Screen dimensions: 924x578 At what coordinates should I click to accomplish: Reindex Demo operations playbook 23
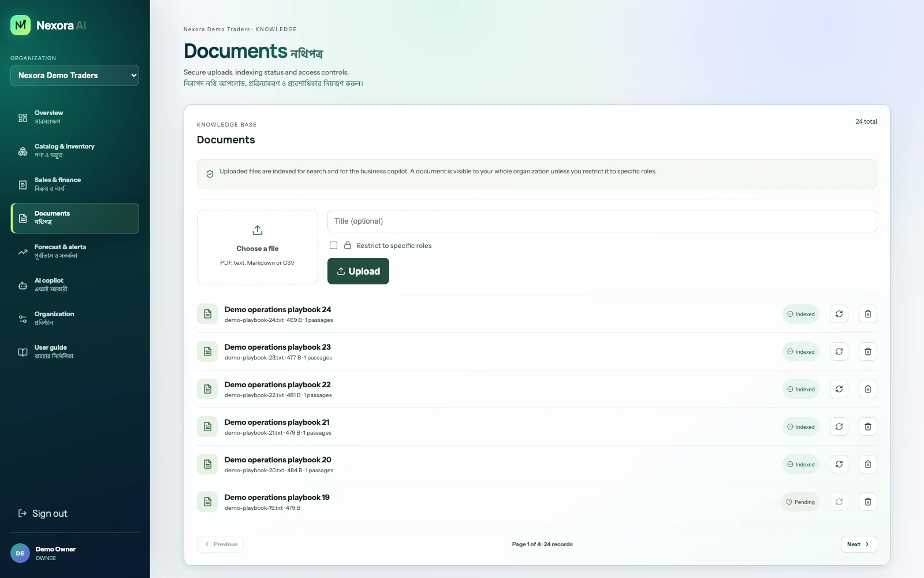click(839, 351)
